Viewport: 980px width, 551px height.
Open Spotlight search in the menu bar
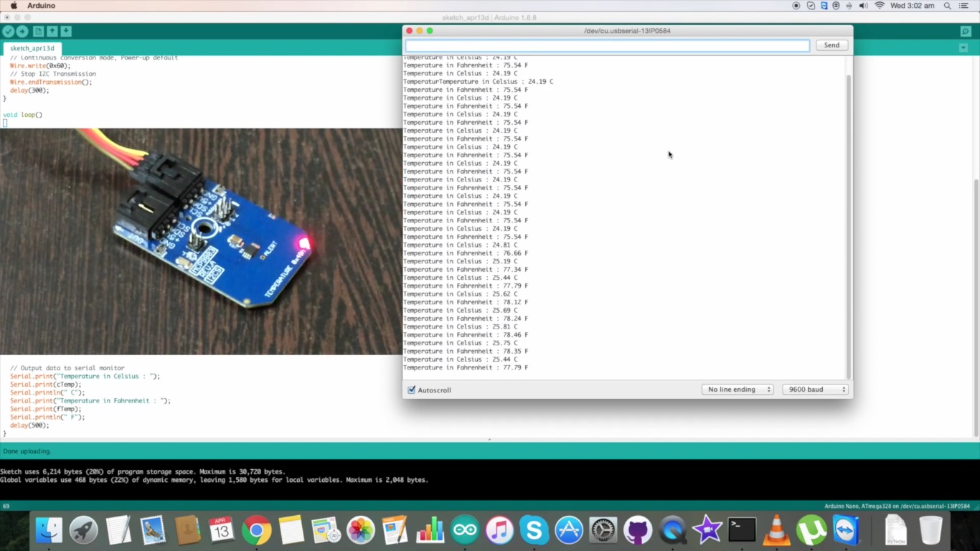(x=946, y=5)
